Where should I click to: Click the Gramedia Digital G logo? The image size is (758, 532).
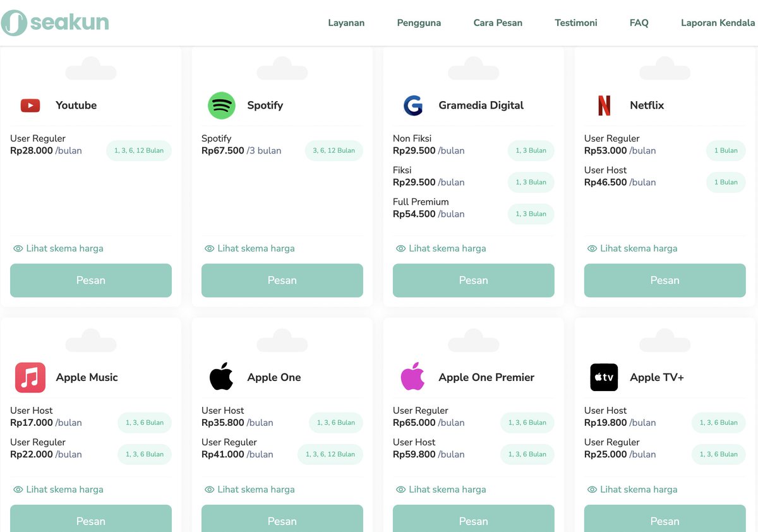413,106
